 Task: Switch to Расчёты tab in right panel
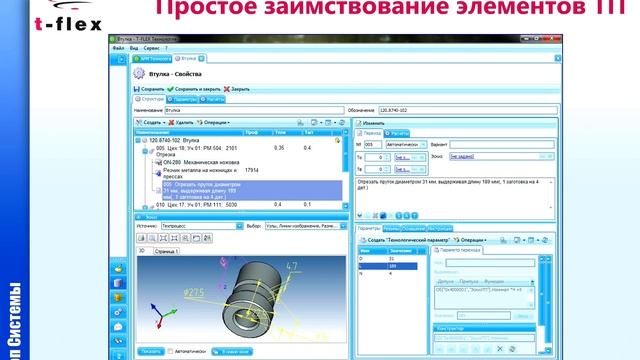[397, 133]
